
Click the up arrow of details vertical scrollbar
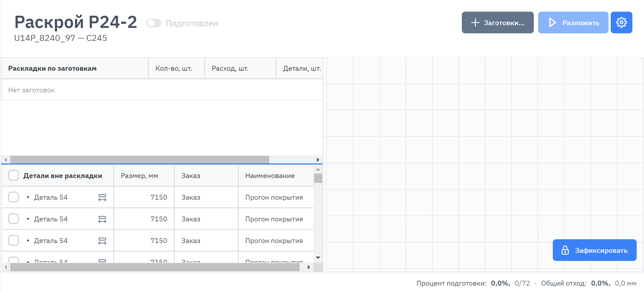click(318, 169)
